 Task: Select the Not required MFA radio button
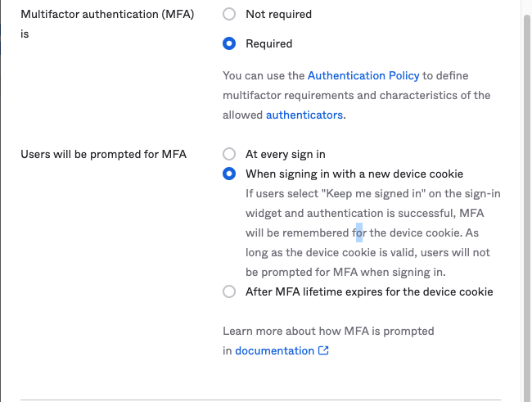229,14
